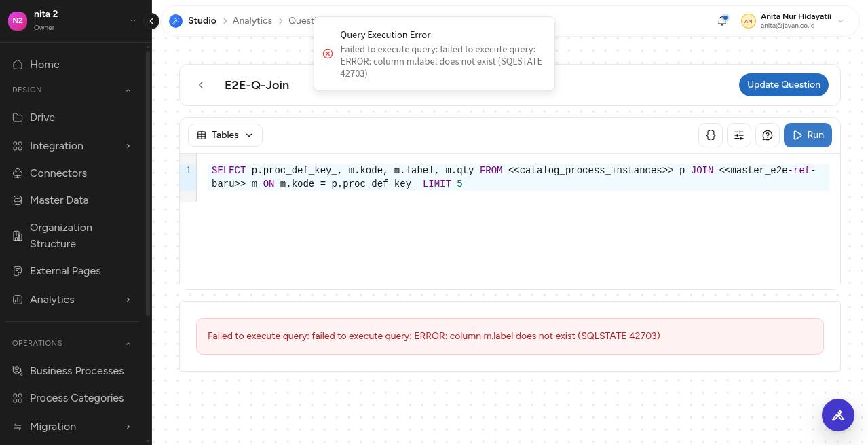The height and width of the screenshot is (445, 868).
Task: Collapse the OPERATIONS section
Action: click(128, 344)
